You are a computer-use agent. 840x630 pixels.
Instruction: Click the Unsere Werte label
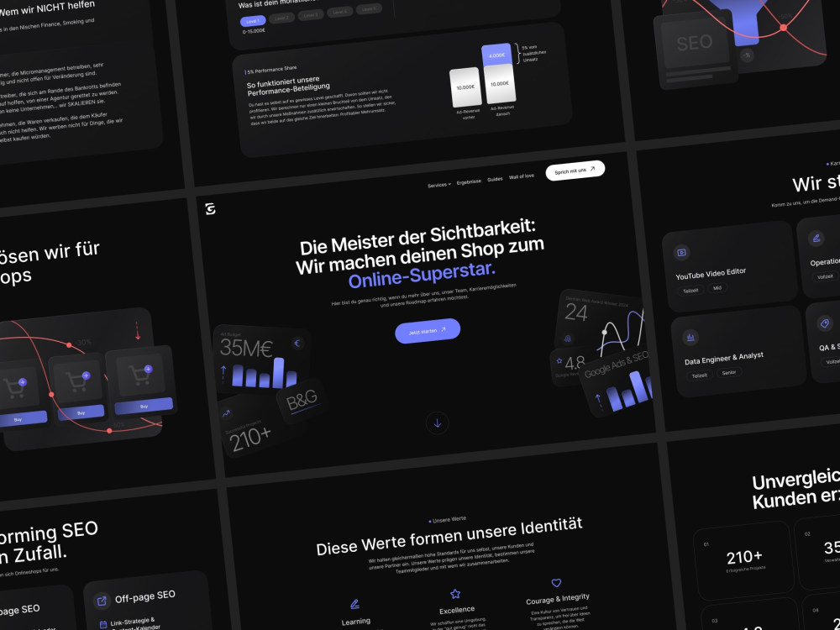tap(448, 520)
